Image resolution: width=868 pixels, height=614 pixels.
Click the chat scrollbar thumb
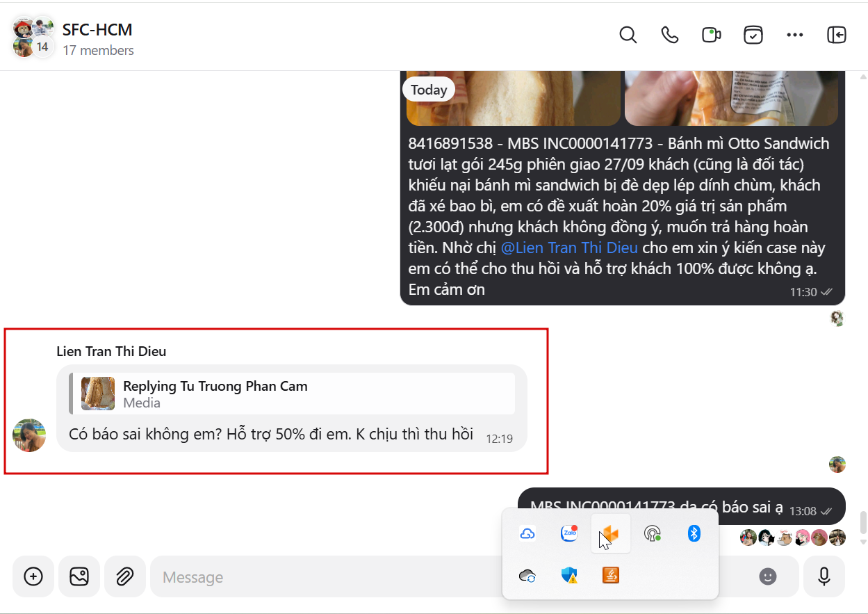pyautogui.click(x=863, y=521)
